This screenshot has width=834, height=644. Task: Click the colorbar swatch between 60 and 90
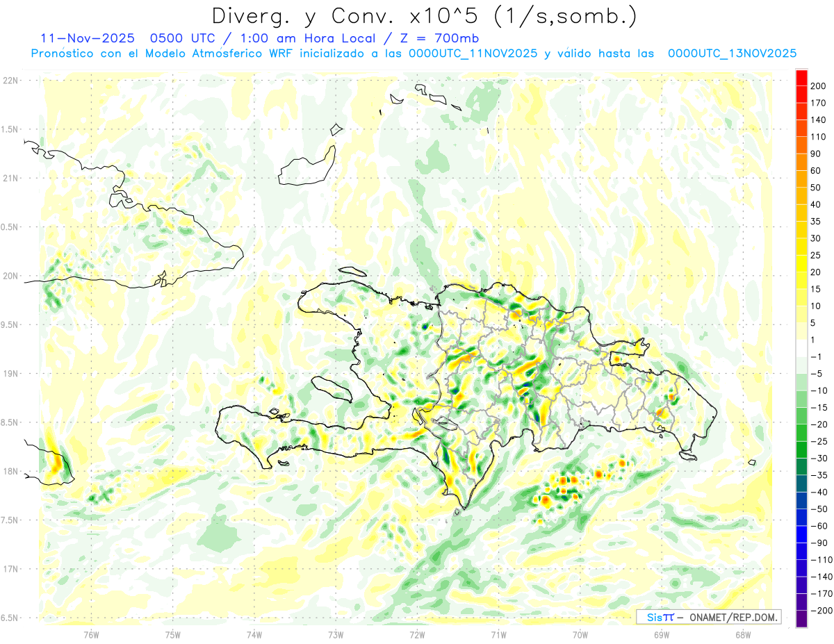(x=801, y=162)
